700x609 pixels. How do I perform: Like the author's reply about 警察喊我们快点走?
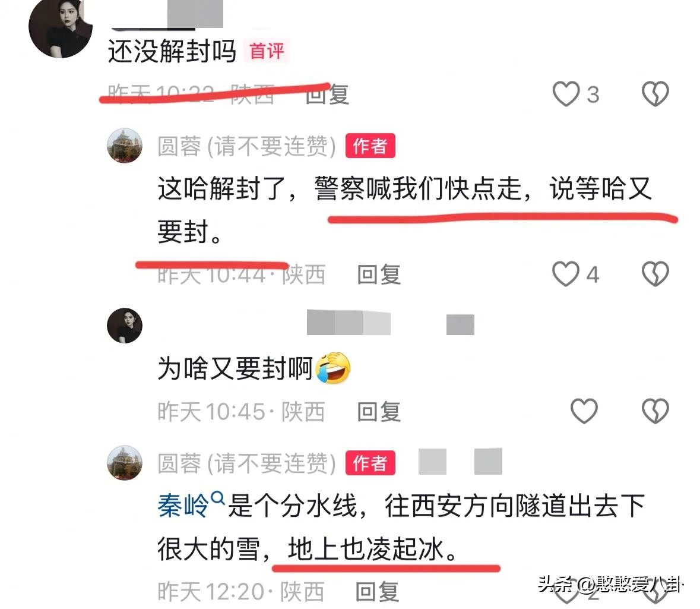[x=566, y=273]
